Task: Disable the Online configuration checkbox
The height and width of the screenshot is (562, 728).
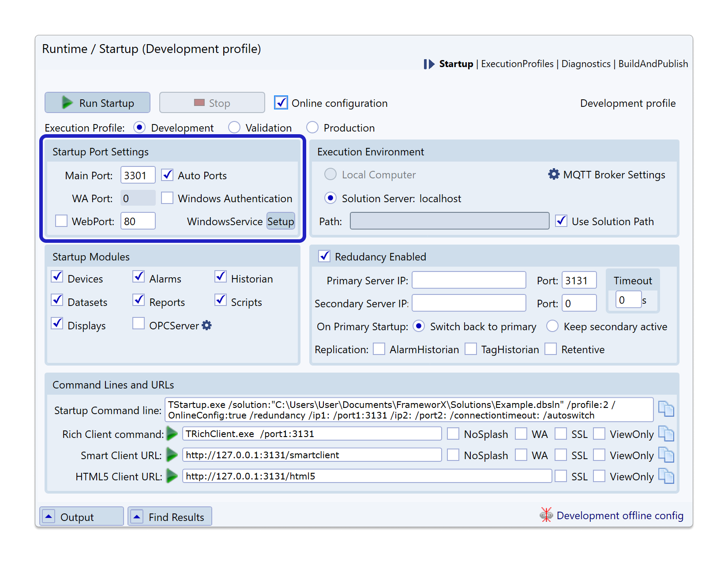Action: click(281, 103)
